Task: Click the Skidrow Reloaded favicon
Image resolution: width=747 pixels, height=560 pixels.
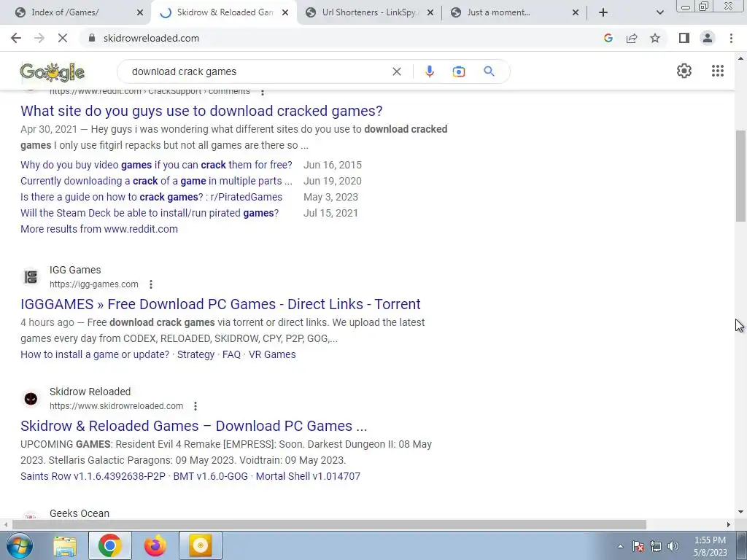Action: [31, 399]
